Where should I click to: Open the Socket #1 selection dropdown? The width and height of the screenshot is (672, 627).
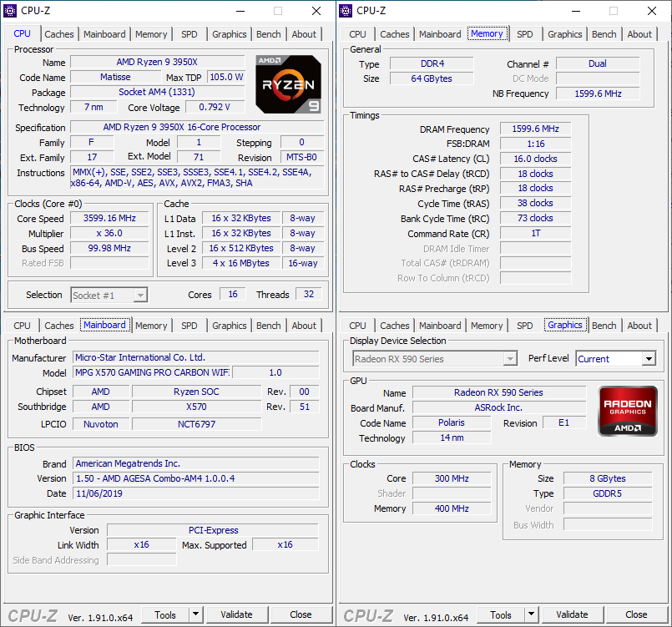point(140,295)
